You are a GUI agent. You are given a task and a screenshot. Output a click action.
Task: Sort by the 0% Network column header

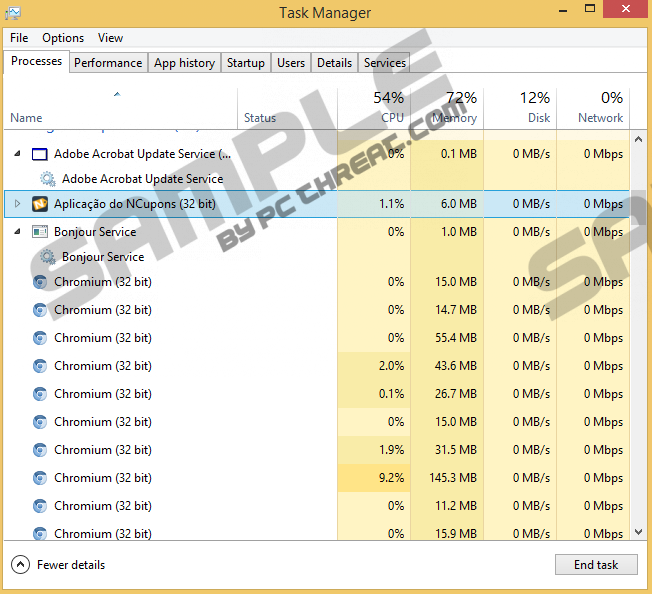pos(593,108)
